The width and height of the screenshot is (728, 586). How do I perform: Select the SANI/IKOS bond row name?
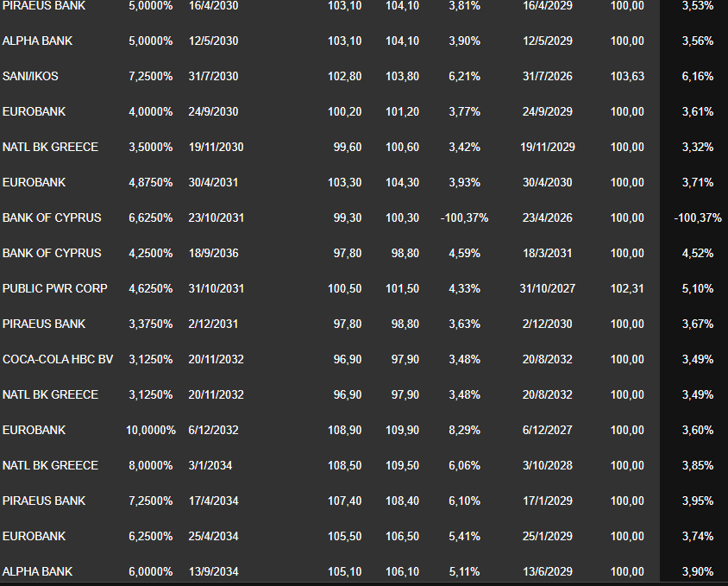click(30, 76)
